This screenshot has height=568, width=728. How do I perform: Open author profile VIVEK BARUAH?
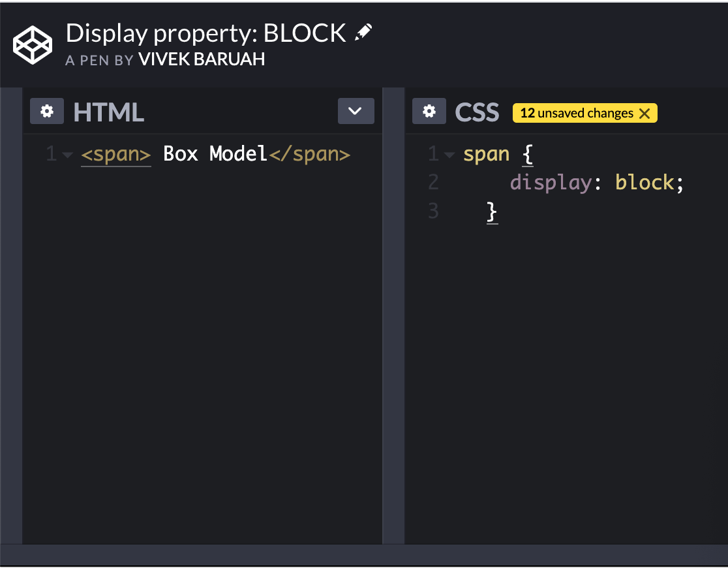[x=201, y=59]
